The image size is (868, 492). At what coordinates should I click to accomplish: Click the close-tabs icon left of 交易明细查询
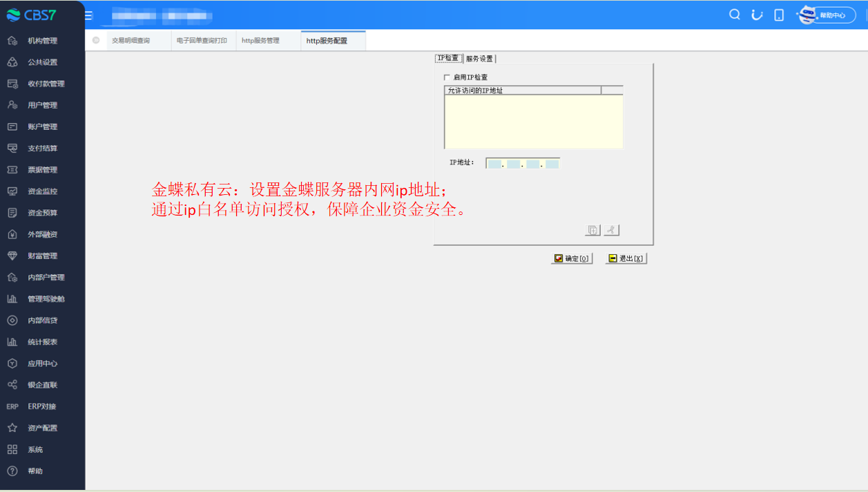click(x=96, y=40)
